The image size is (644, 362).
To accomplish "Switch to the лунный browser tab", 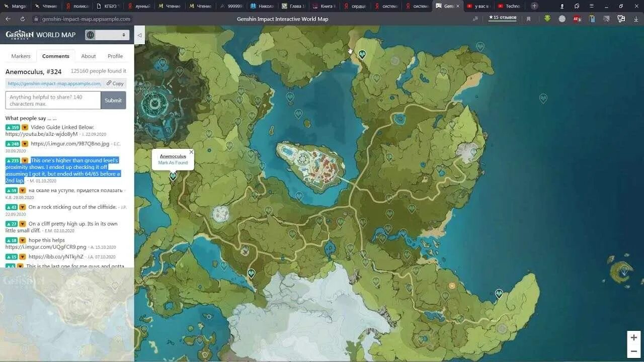I will 139,6.
